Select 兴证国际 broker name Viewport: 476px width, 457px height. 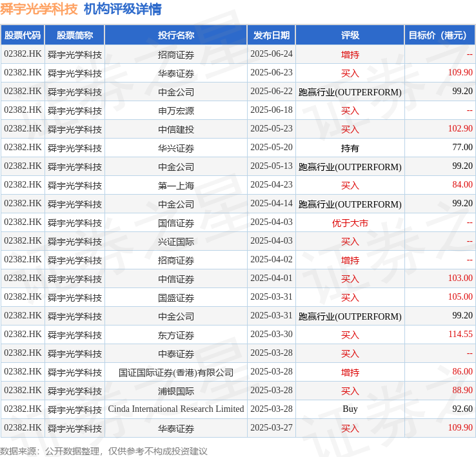pos(176,242)
